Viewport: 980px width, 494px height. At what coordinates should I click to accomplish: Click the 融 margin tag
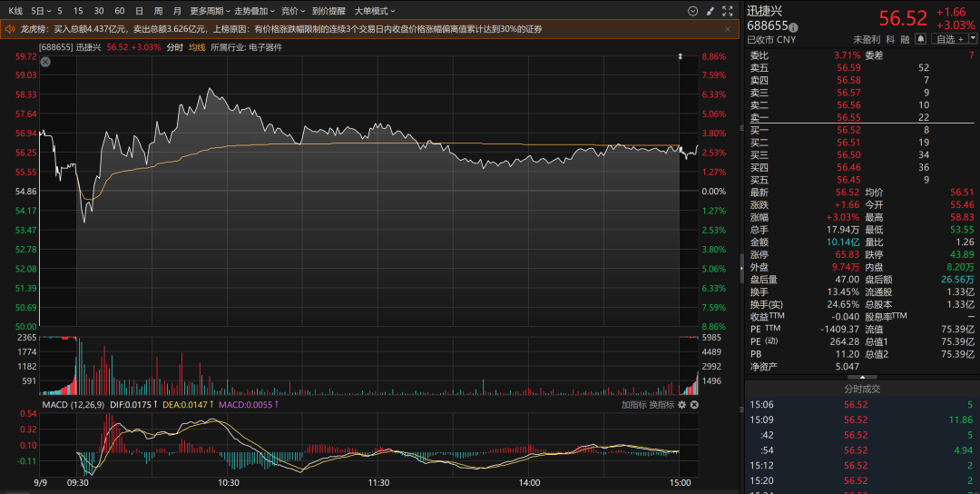tap(906, 39)
